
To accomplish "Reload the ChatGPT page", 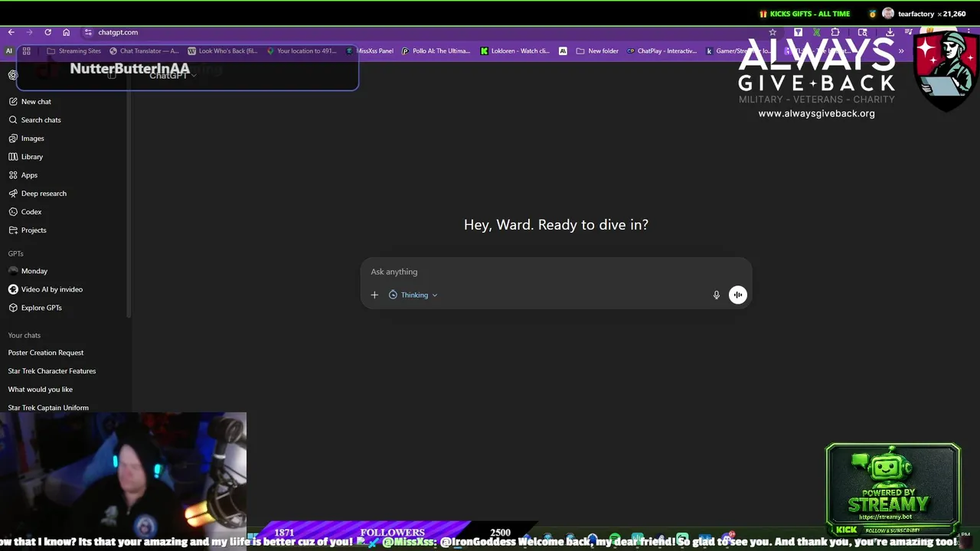I will [47, 32].
